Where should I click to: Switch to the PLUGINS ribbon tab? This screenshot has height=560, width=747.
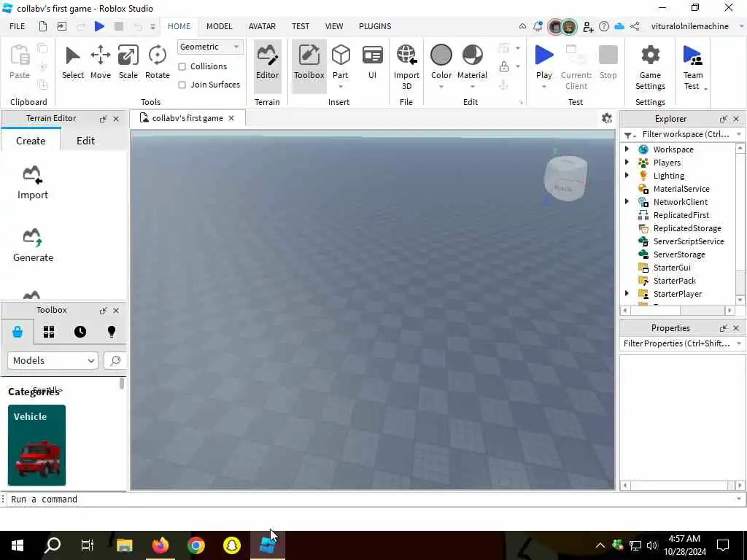375,27
